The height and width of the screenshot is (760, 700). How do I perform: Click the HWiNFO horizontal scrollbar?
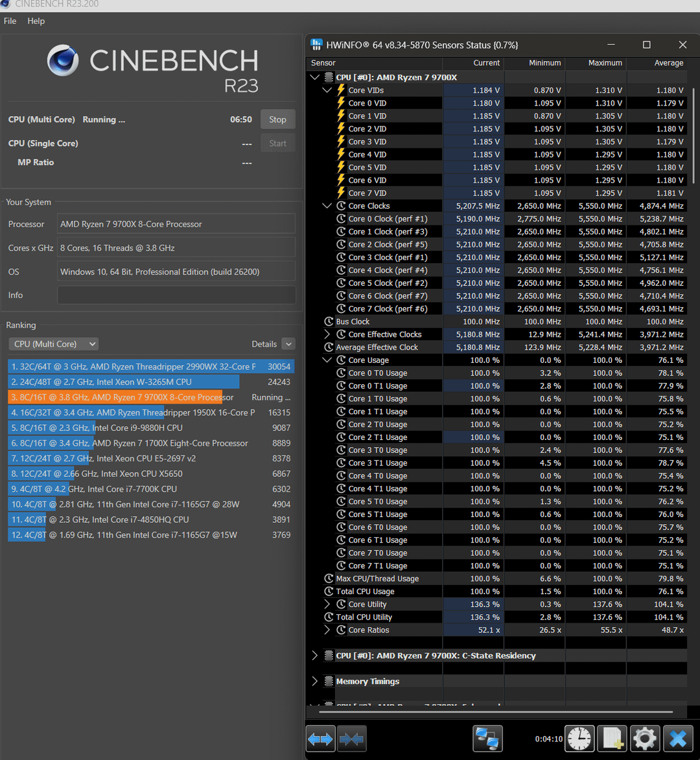click(499, 711)
